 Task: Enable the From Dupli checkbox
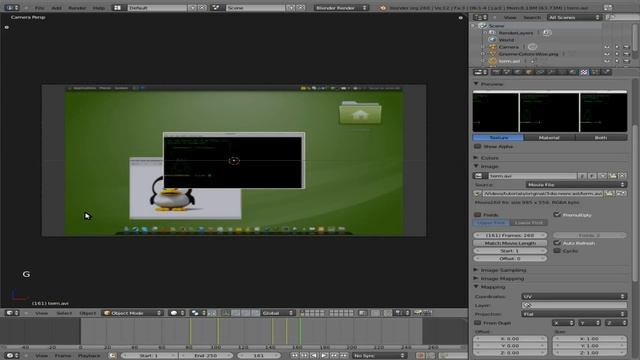(x=478, y=323)
